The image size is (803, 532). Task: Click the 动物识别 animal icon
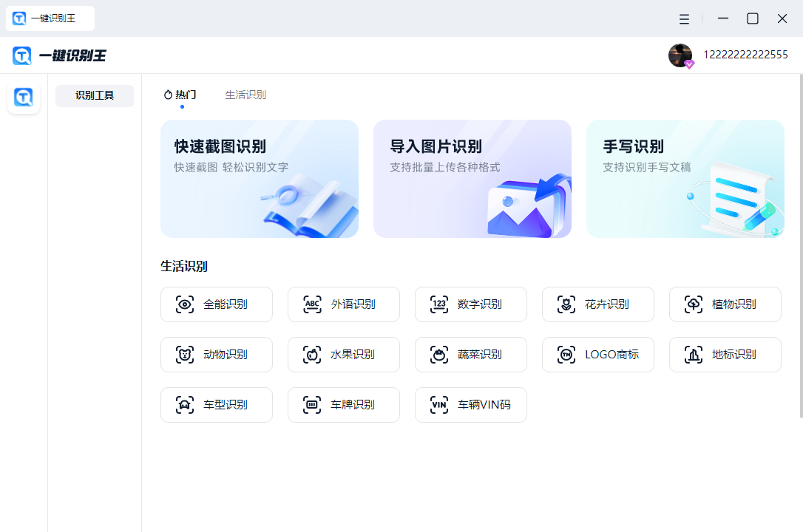pos(185,355)
